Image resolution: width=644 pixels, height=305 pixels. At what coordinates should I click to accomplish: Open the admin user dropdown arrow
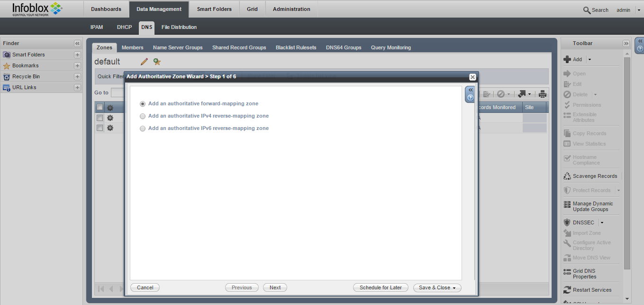pyautogui.click(x=638, y=10)
